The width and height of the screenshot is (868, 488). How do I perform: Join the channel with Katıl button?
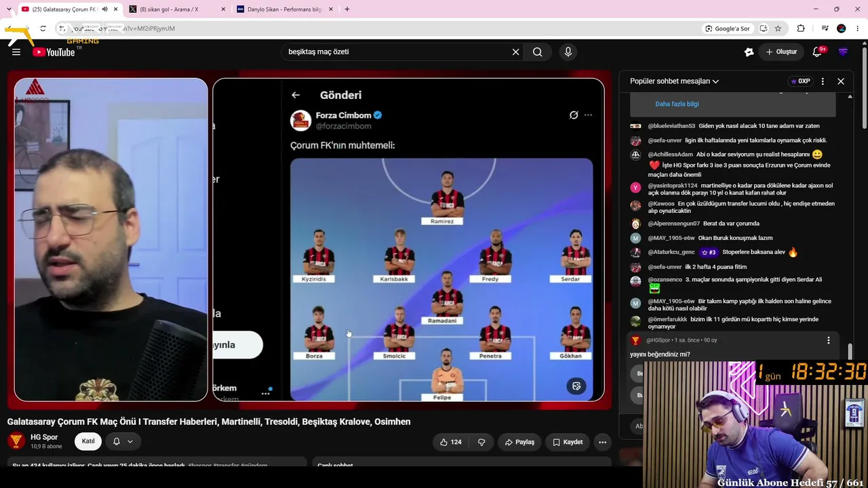click(88, 441)
